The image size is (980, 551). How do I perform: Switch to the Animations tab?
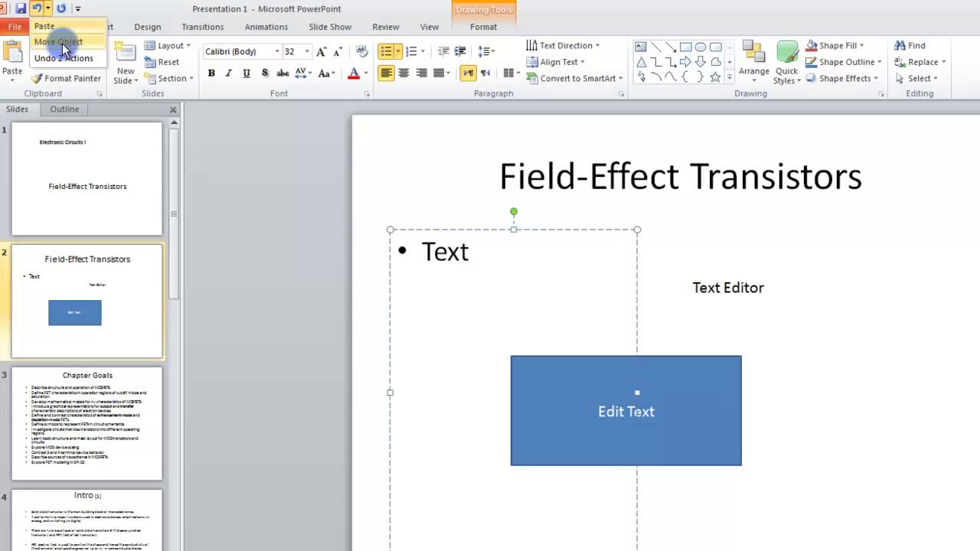[266, 27]
